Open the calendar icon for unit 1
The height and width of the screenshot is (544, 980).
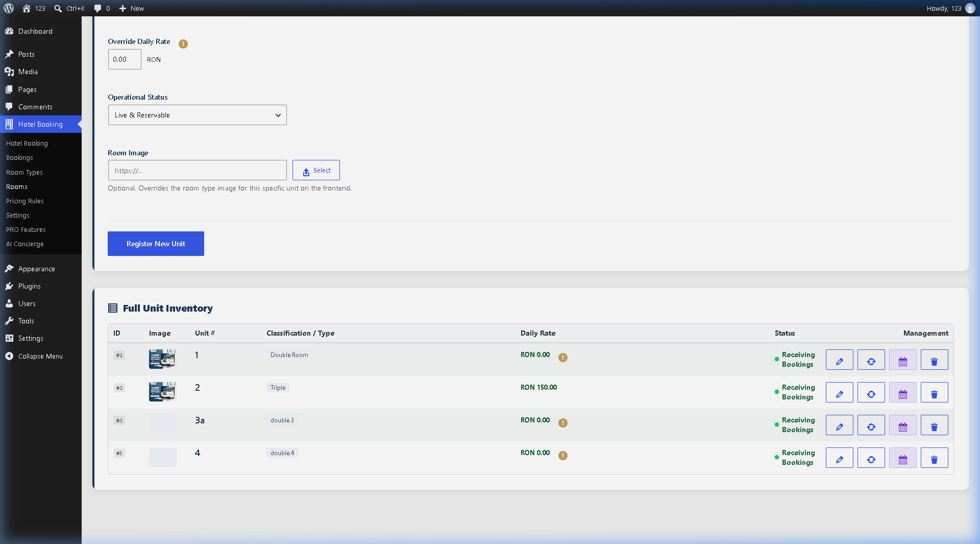[902, 360]
